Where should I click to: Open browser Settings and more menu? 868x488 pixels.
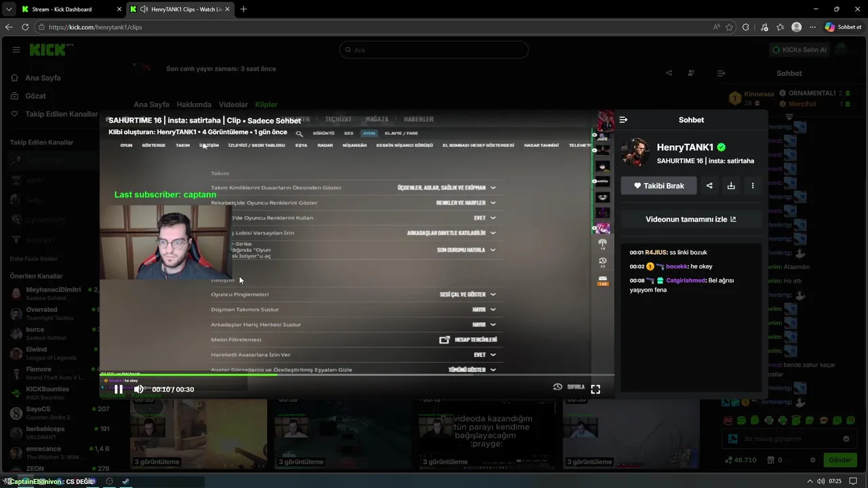click(811, 27)
